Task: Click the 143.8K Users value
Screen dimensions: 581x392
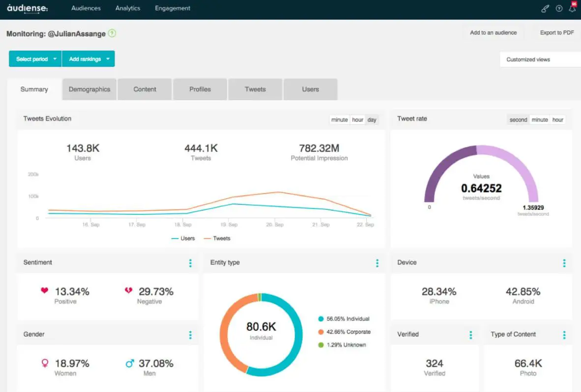Action: point(83,148)
